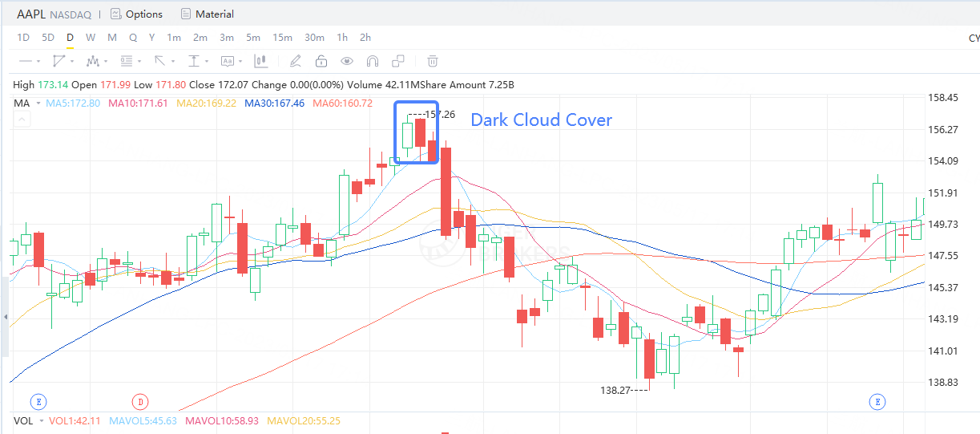Choose the measurement range tool
Screen dimensions: 980x434
(194, 61)
